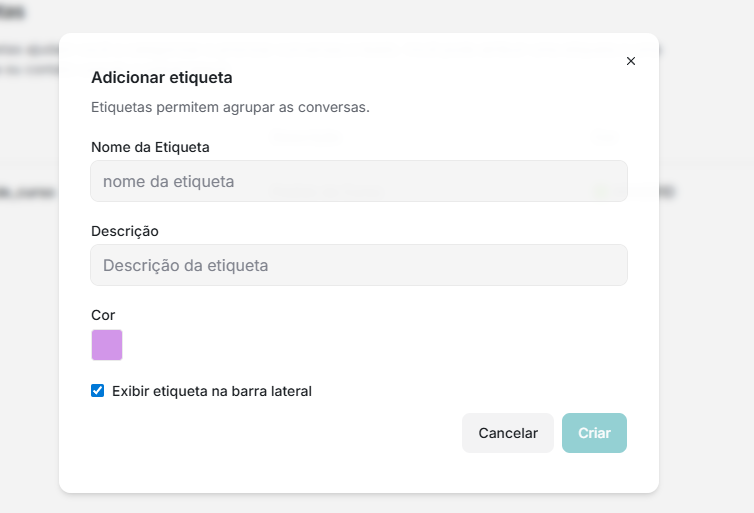Screen dimensions: 754x513
Task: Click the 'Exibir etiqueta na barra lateral' label text
Action: point(212,391)
